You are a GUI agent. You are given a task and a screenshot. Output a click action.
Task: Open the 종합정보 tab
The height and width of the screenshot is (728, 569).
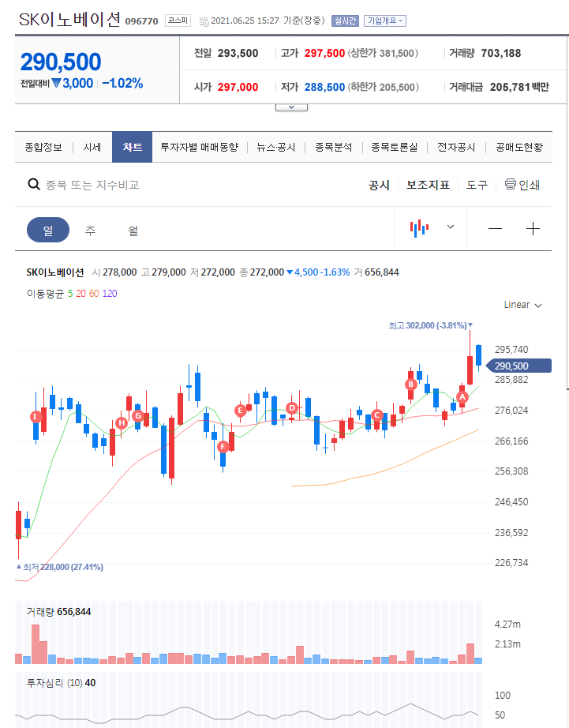coord(43,147)
